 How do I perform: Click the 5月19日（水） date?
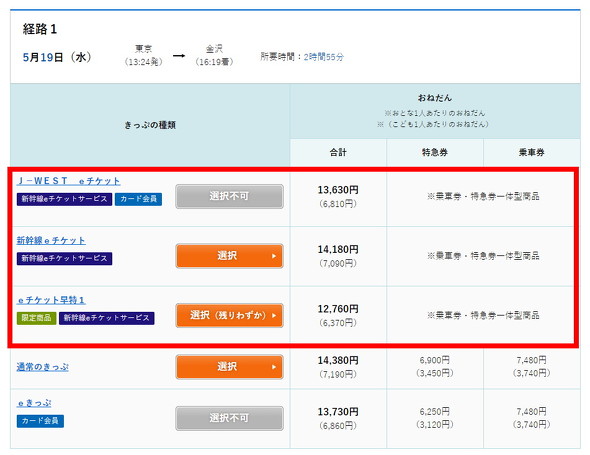tap(57, 57)
